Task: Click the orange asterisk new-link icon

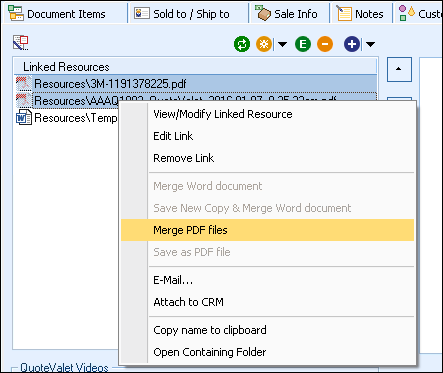Action: 264,44
